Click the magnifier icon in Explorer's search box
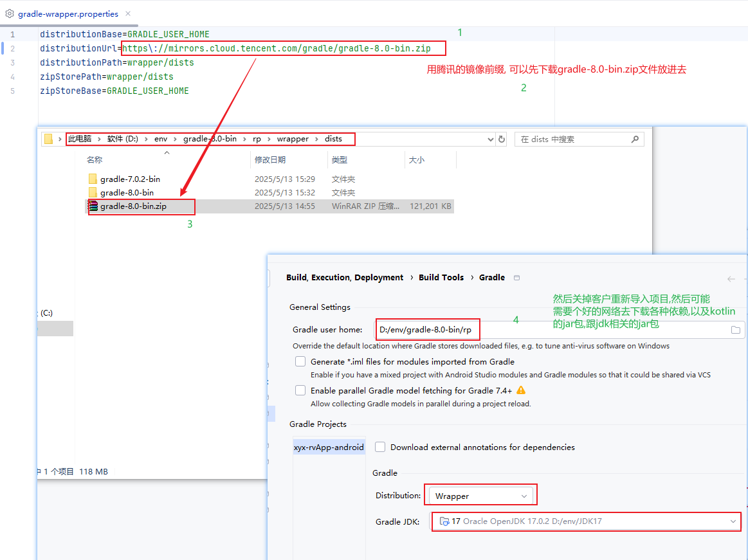 pyautogui.click(x=635, y=140)
